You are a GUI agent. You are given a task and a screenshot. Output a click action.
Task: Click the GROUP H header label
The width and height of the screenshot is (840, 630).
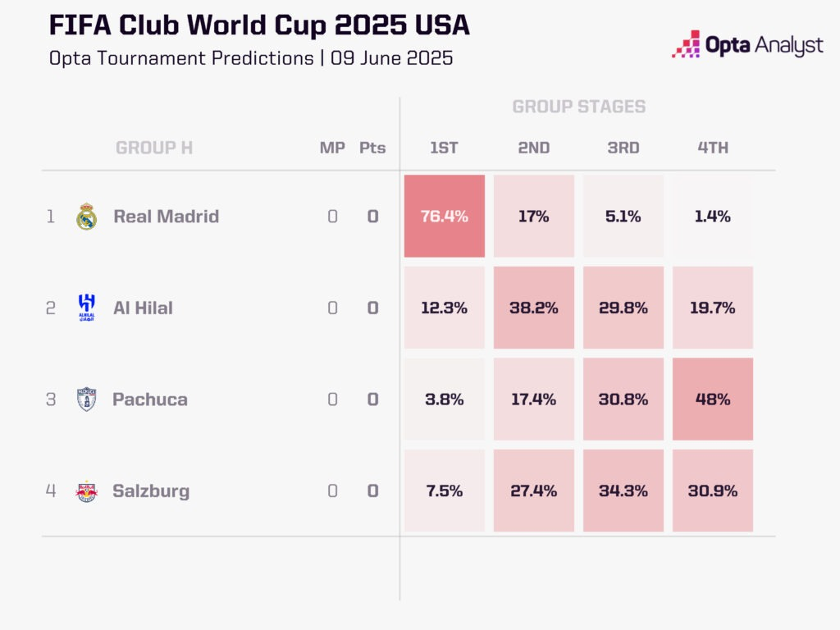[154, 148]
